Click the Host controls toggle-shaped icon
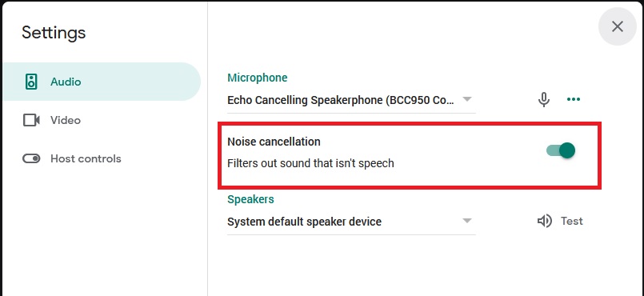644x296 pixels. click(31, 158)
